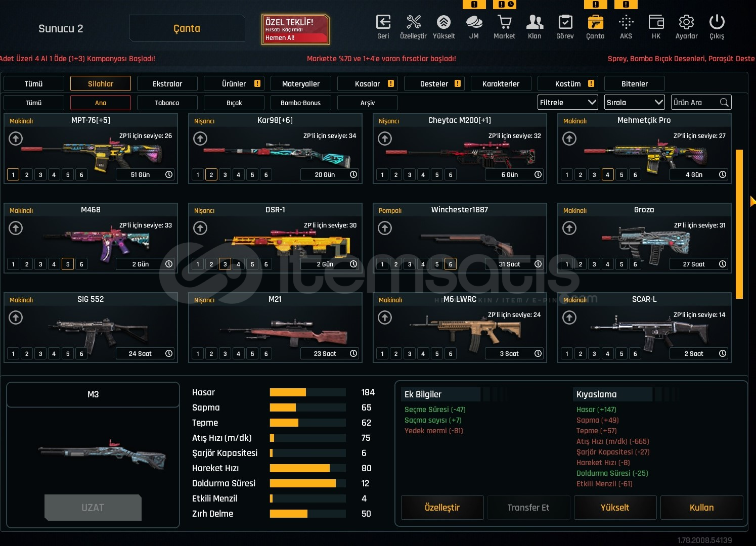The width and height of the screenshot is (756, 546).
Task: Select the Bıçak sub-tab
Action: [234, 103]
